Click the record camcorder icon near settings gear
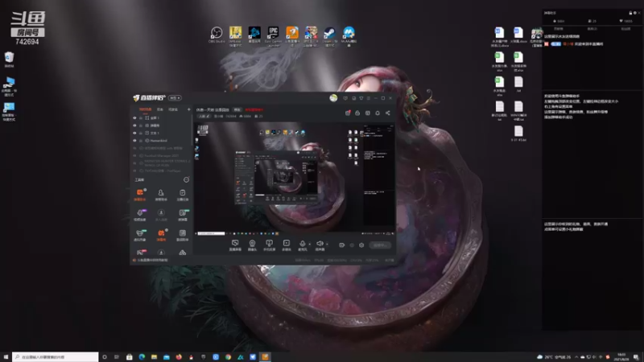This screenshot has width=644, height=362. point(341,245)
